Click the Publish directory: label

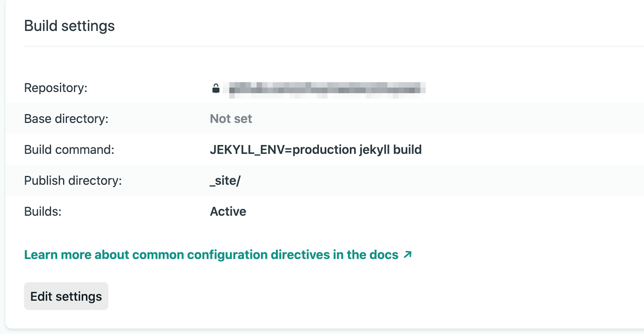pyautogui.click(x=73, y=181)
